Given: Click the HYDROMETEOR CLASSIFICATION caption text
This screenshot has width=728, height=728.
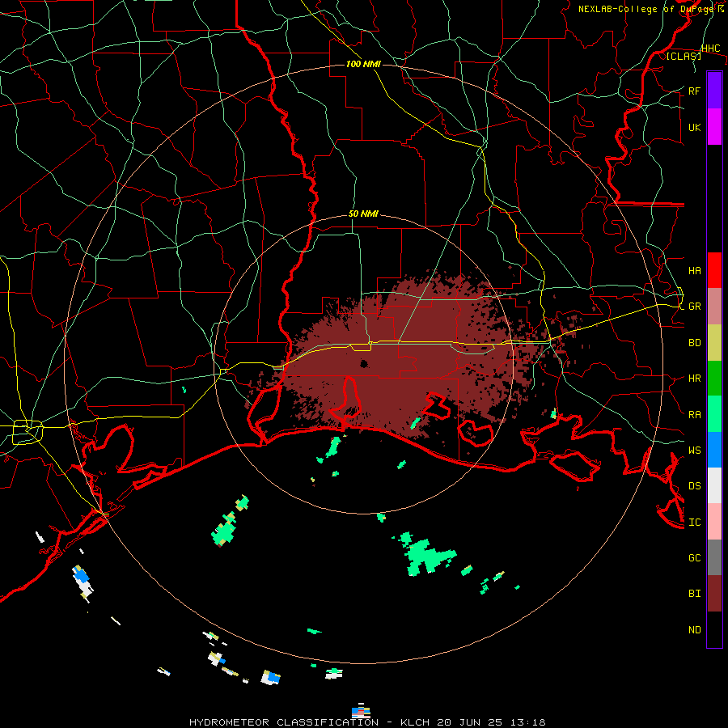Looking at the screenshot, I should click(284, 722).
